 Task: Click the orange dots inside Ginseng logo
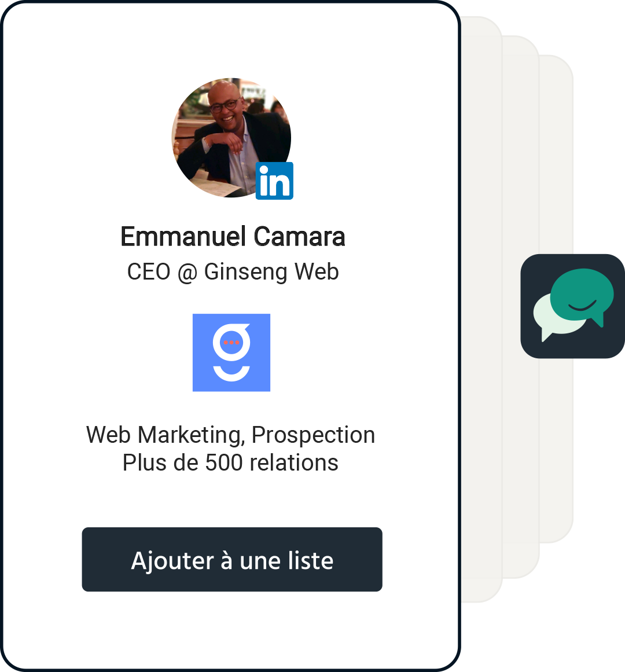pyautogui.click(x=231, y=343)
